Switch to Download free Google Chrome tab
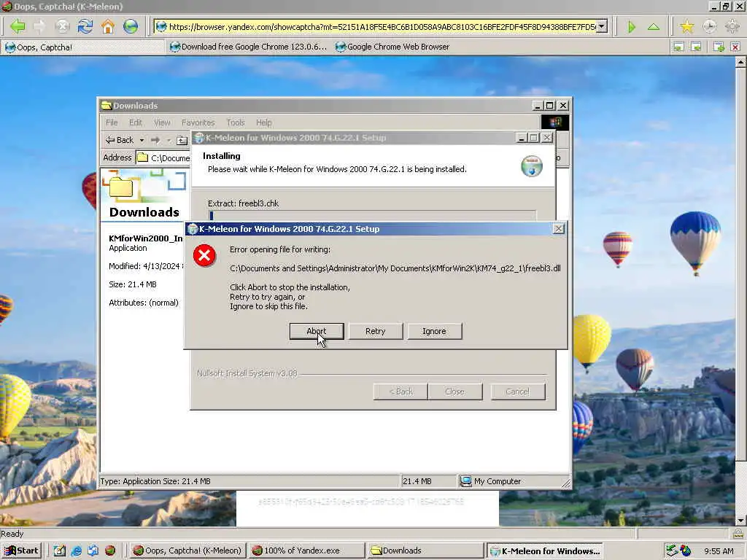The width and height of the screenshot is (747, 560). 249,47
